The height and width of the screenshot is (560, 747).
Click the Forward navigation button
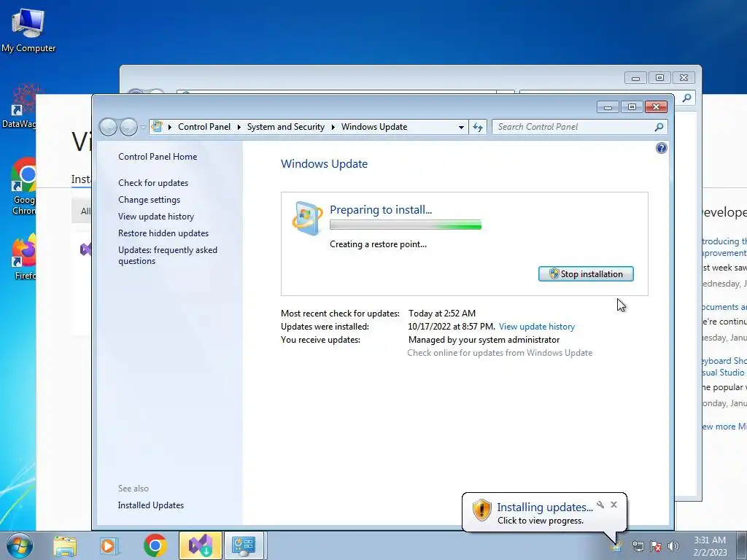pos(128,127)
